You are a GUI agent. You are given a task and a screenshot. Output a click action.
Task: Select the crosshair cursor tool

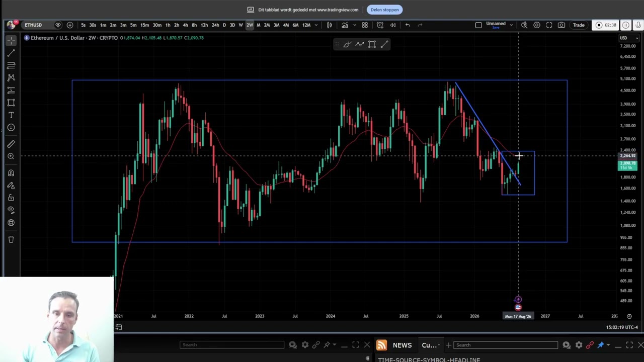[11, 41]
